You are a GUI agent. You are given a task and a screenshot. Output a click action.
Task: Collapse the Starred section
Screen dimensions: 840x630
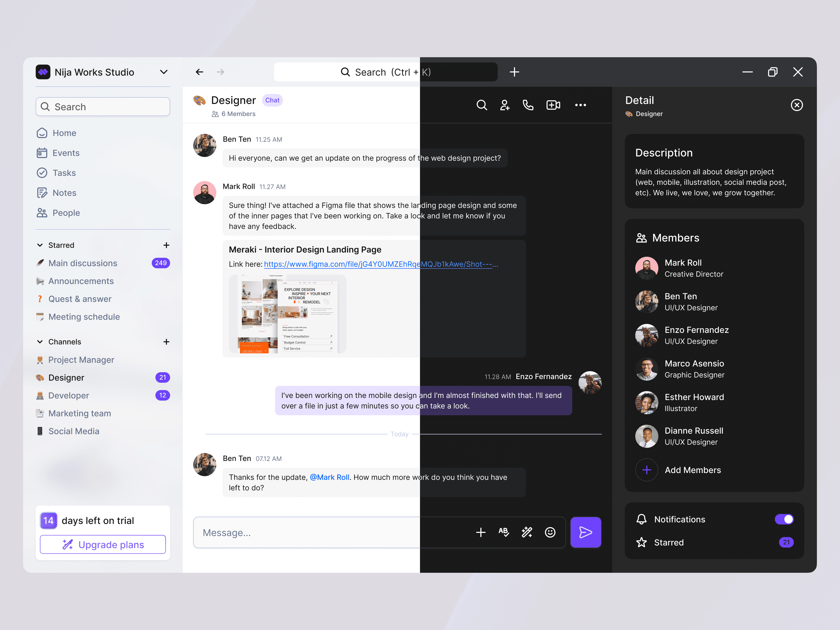(40, 245)
